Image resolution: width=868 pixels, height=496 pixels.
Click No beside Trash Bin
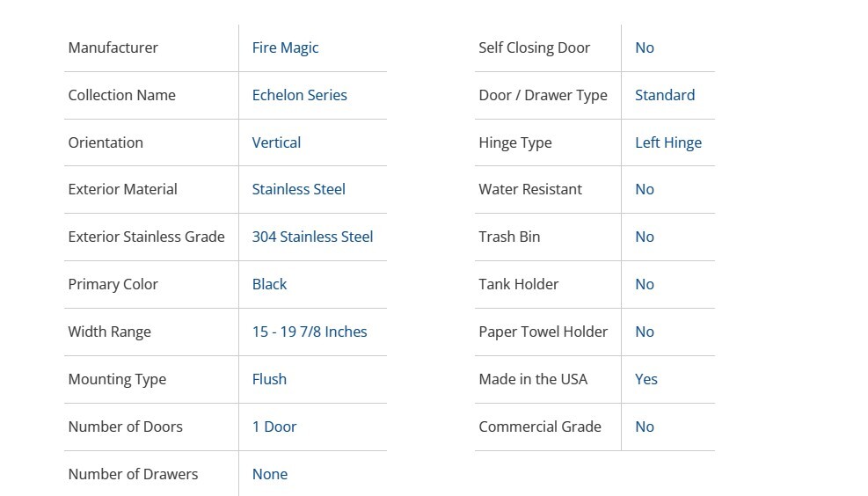pyautogui.click(x=644, y=237)
